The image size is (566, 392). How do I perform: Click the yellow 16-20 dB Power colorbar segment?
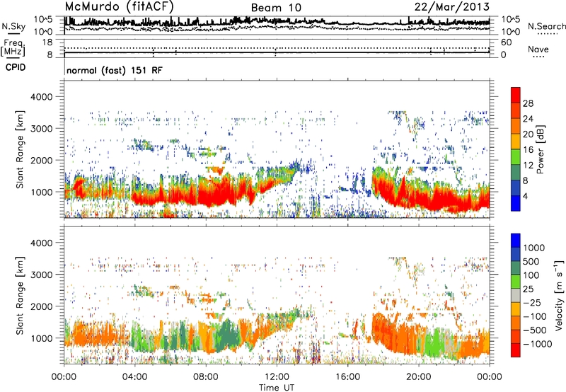click(x=516, y=142)
